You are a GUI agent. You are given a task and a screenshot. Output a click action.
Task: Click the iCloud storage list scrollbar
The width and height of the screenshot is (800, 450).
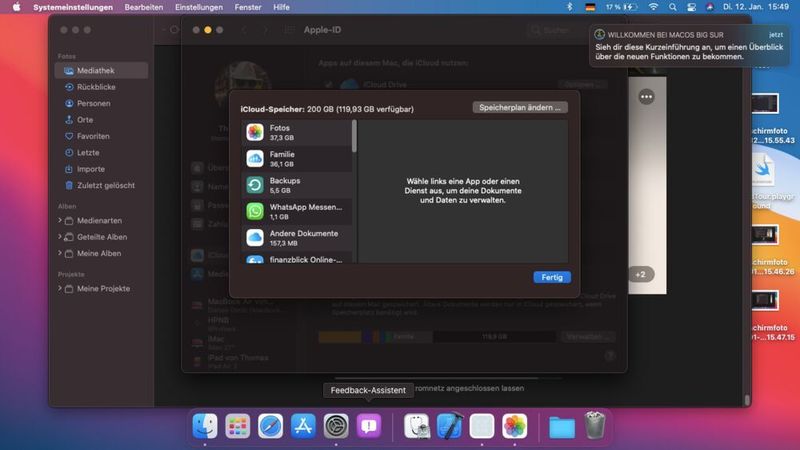(354, 136)
